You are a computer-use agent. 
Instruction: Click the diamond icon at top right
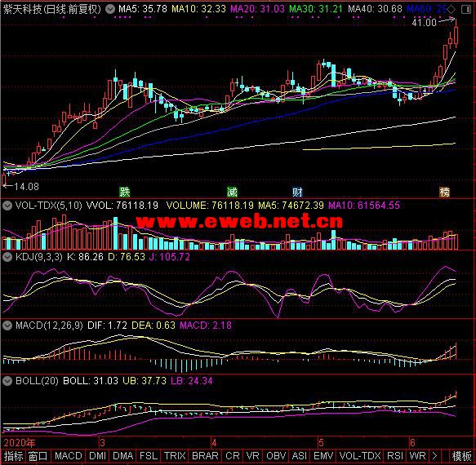tap(452, 10)
